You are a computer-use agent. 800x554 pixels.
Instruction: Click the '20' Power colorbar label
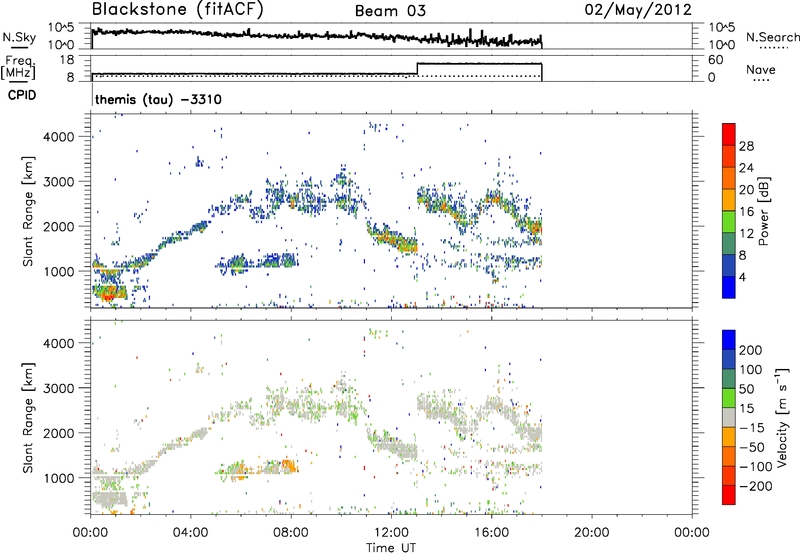[x=746, y=190]
